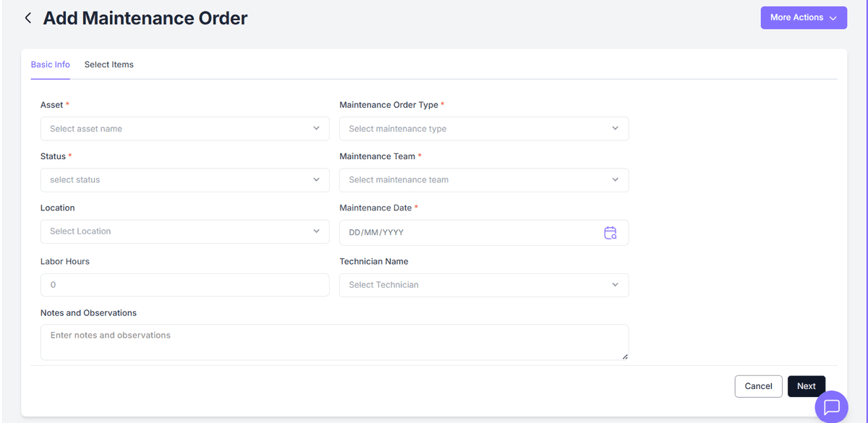Switch to the Select Items tab
Screen dimensions: 868x423
pos(109,64)
